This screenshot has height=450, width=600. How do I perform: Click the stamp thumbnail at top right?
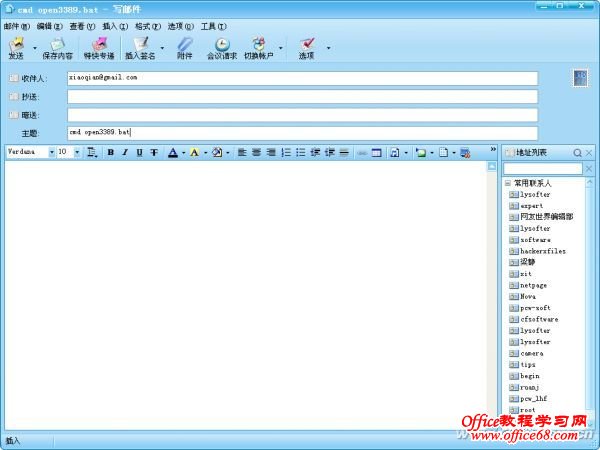click(x=580, y=78)
